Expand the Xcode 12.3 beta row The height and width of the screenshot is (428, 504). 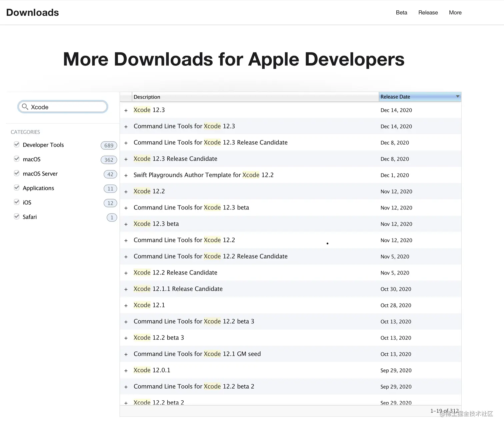126,224
